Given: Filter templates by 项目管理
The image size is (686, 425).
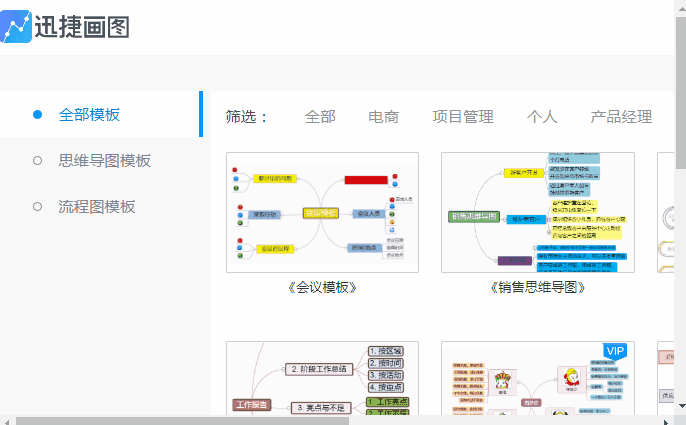Looking at the screenshot, I should 463,117.
